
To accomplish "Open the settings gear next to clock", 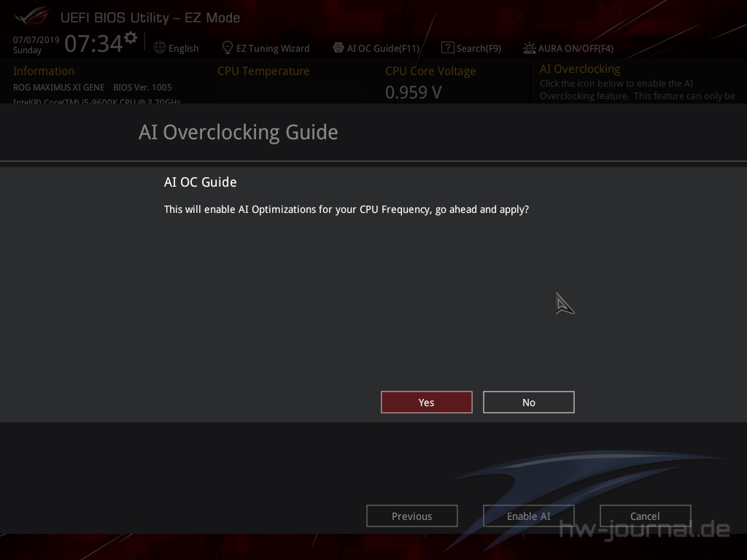I will click(131, 37).
